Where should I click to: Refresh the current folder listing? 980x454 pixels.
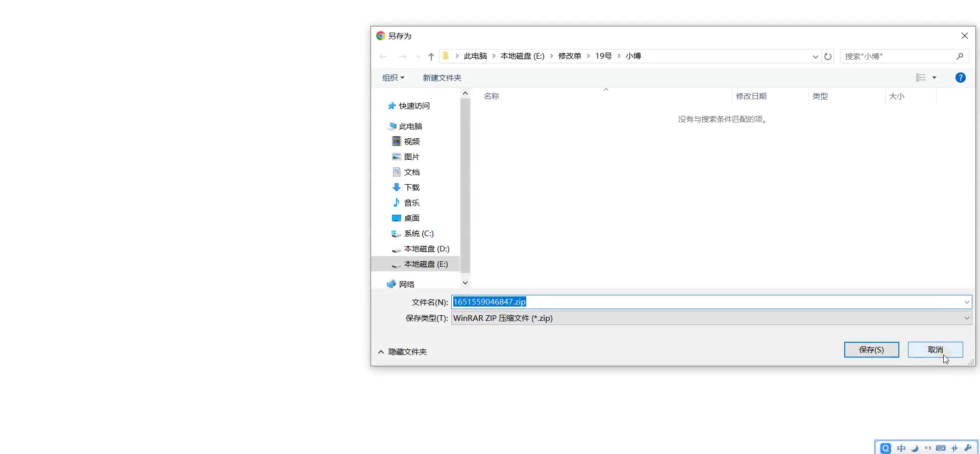pyautogui.click(x=828, y=56)
